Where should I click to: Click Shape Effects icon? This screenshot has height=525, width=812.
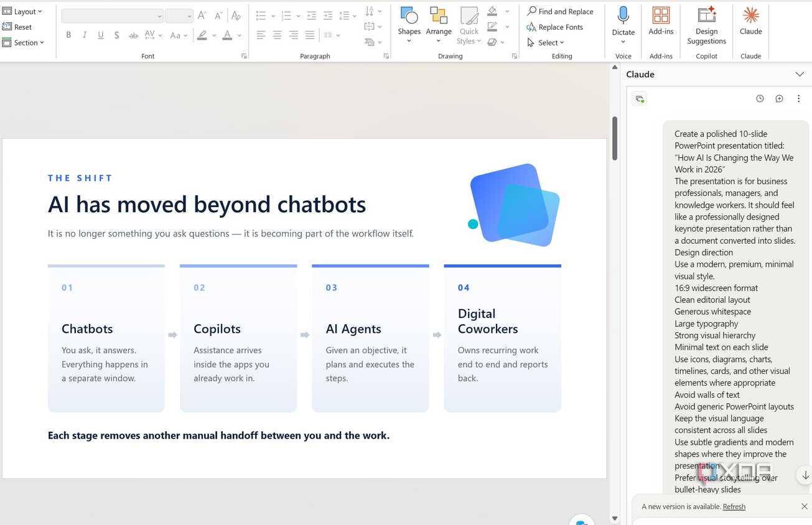point(492,42)
